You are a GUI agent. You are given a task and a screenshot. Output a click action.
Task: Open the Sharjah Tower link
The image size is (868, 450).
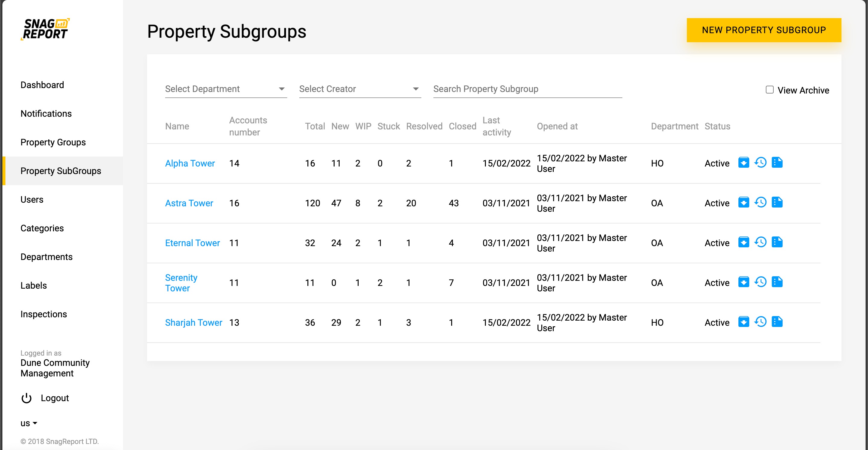[193, 323]
